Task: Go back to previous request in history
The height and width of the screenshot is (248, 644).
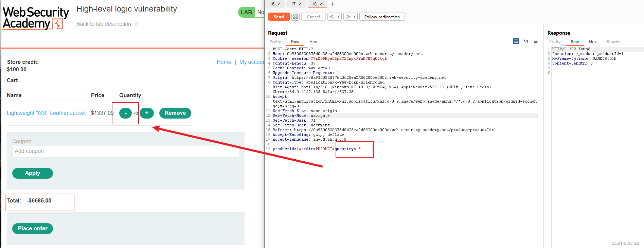Action: (332, 17)
